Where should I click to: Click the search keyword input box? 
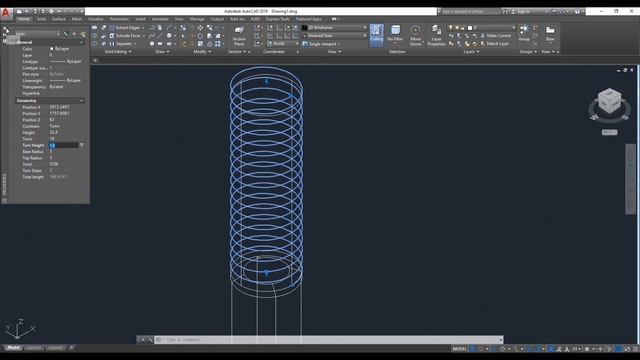470,12
